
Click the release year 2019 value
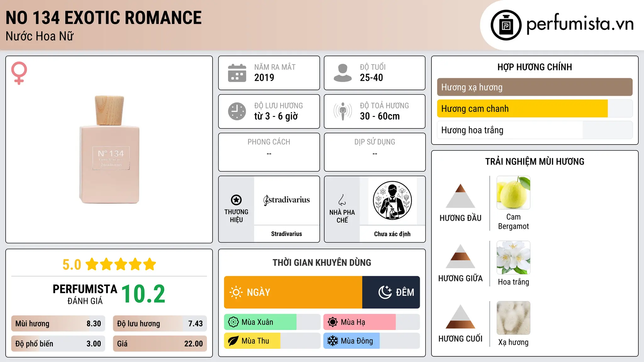pyautogui.click(x=264, y=77)
